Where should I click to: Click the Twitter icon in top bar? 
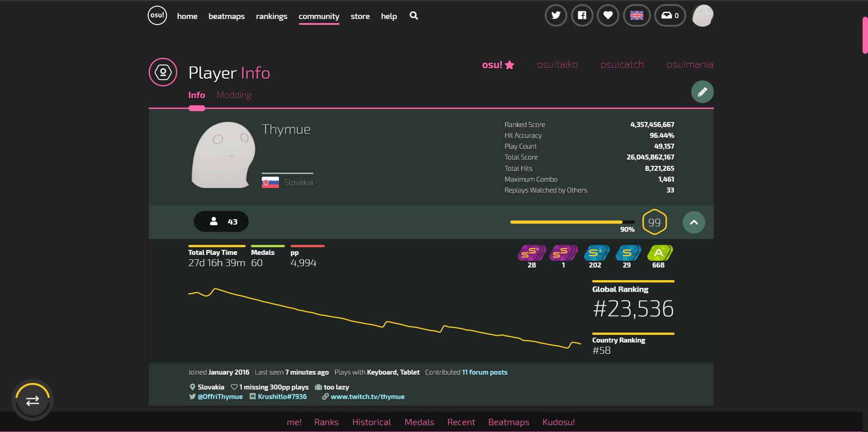pos(556,15)
